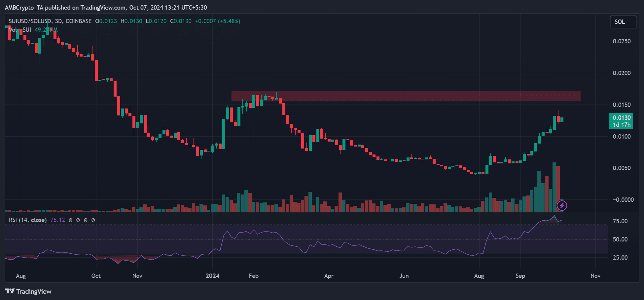Screen dimensions: 644x300
Task: Click the close value C0.0130 in header
Action: [x=181, y=21]
